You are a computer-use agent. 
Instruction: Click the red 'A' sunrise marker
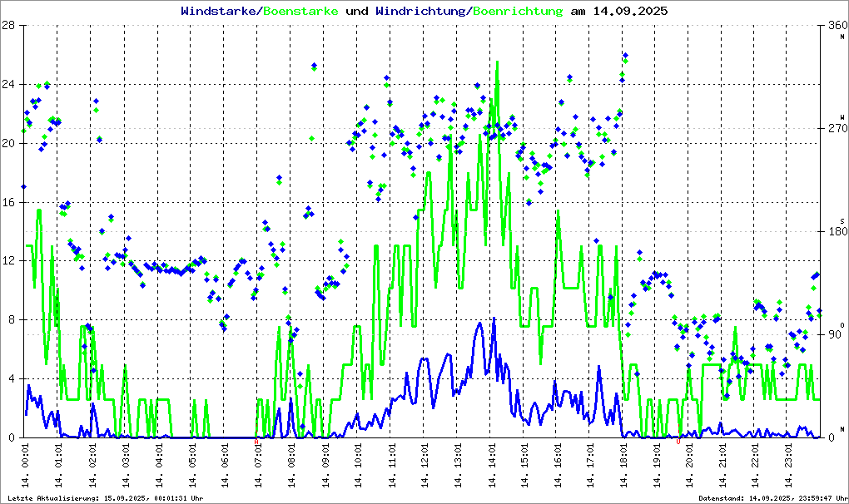point(256,442)
